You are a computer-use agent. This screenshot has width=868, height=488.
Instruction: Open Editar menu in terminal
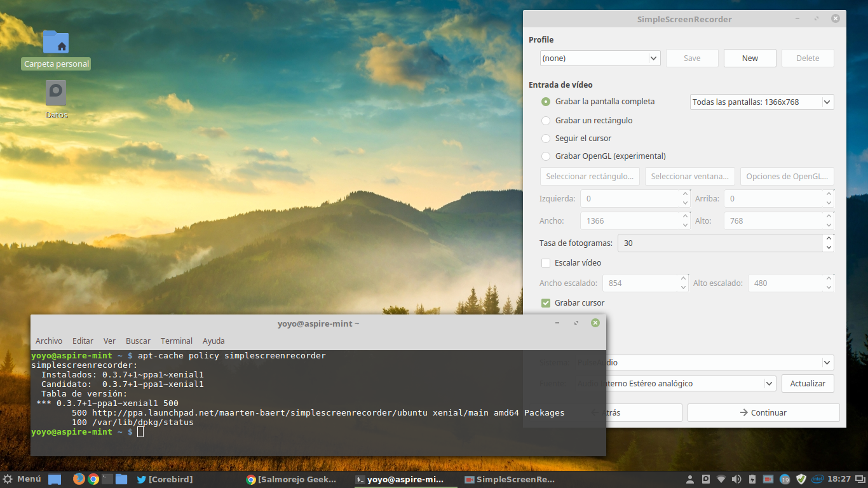(83, 341)
